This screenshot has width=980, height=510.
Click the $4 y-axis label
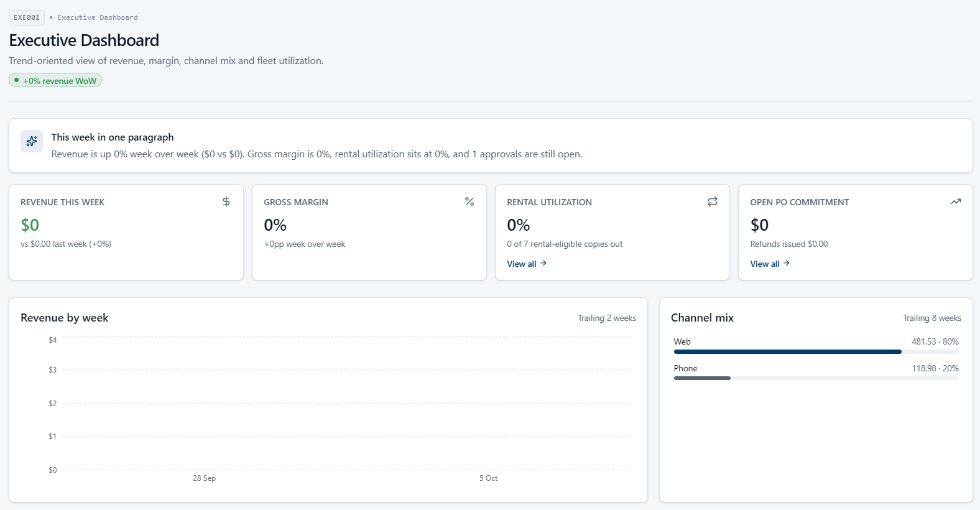(x=53, y=340)
